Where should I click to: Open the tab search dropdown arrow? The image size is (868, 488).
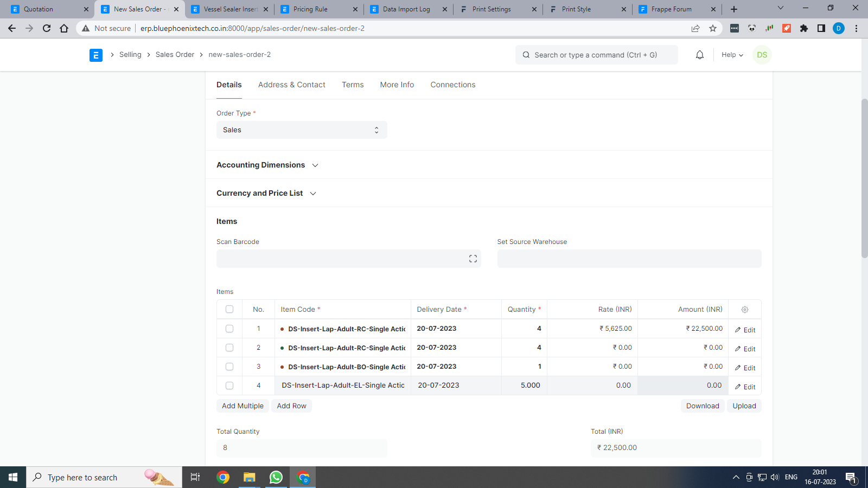coord(781,8)
